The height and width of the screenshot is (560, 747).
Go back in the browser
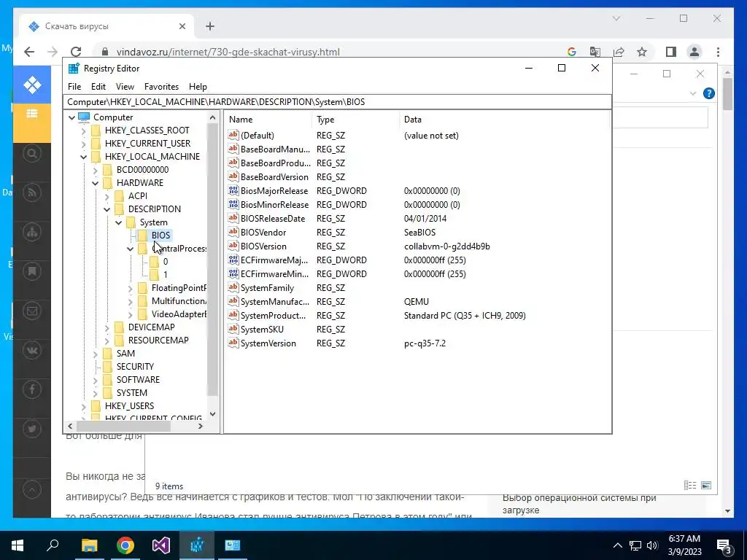(29, 52)
